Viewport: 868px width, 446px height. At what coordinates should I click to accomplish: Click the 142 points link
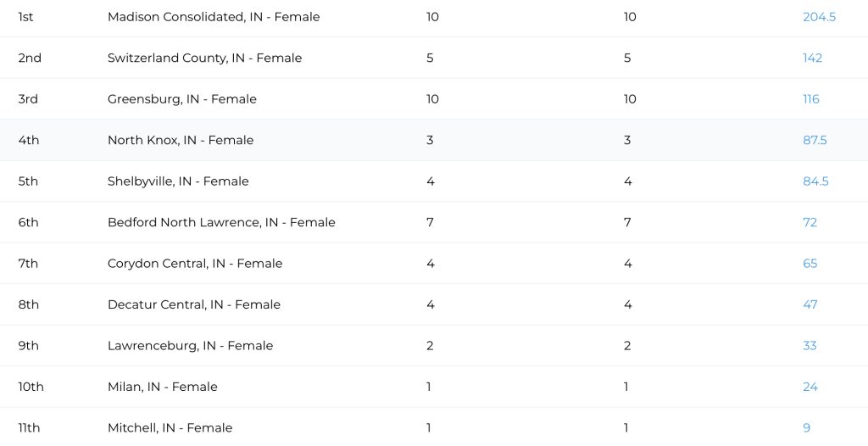click(812, 58)
